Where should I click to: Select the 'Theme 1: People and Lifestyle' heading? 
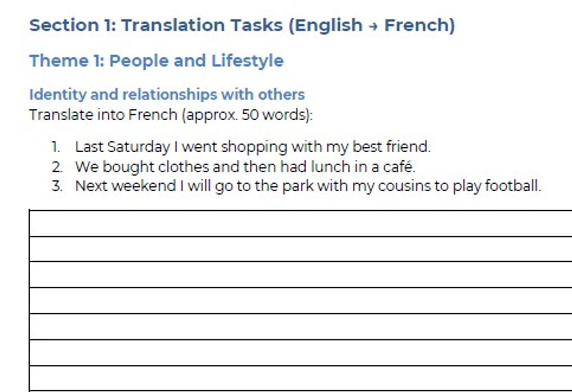click(156, 61)
